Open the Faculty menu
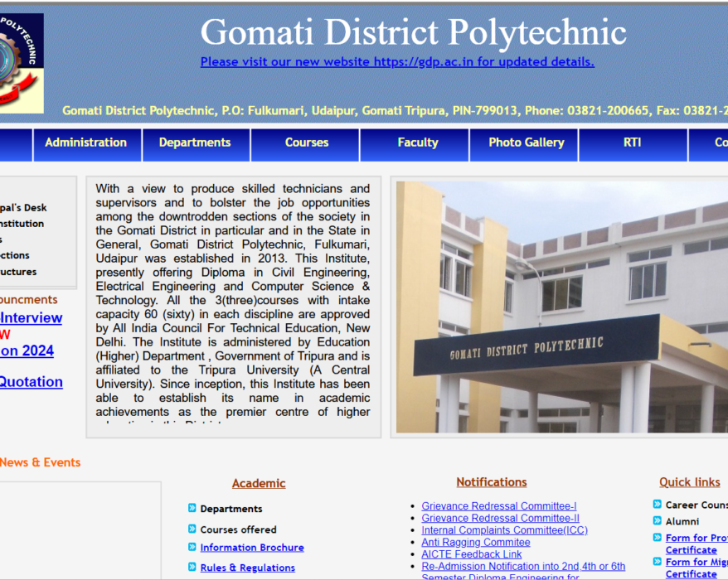The height and width of the screenshot is (580, 728). [415, 145]
